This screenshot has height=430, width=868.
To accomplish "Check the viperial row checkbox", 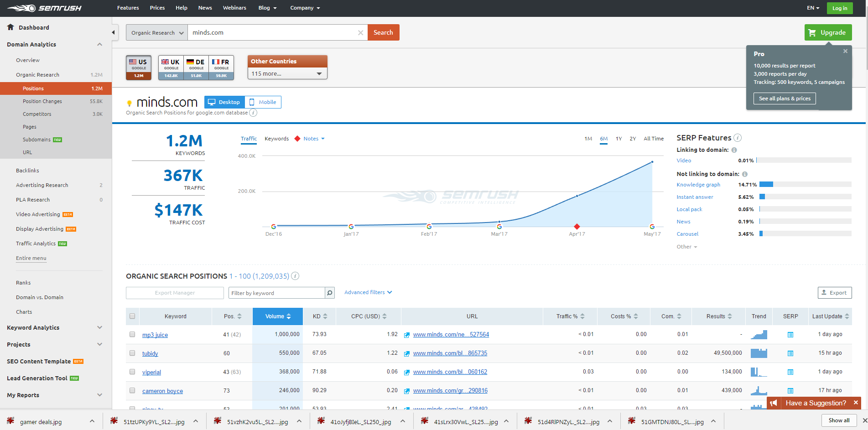I will [x=132, y=372].
